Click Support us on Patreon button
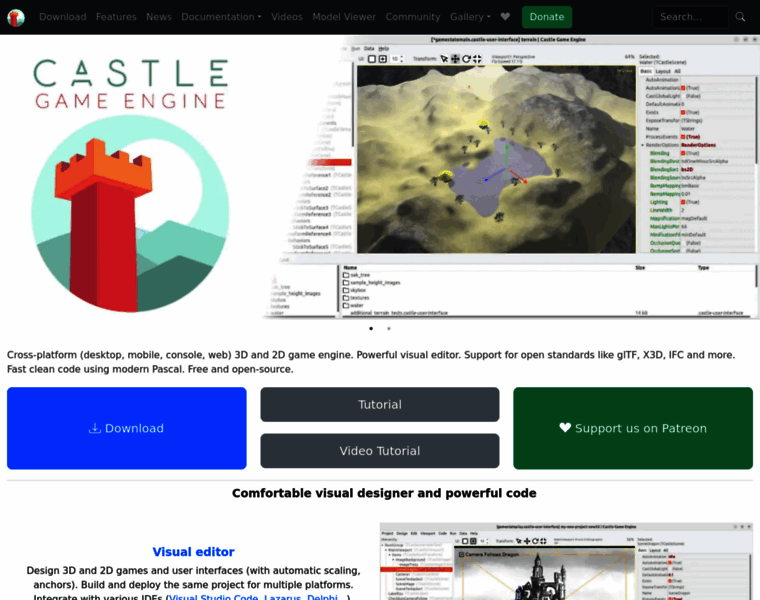This screenshot has height=600, width=760. 633,428
